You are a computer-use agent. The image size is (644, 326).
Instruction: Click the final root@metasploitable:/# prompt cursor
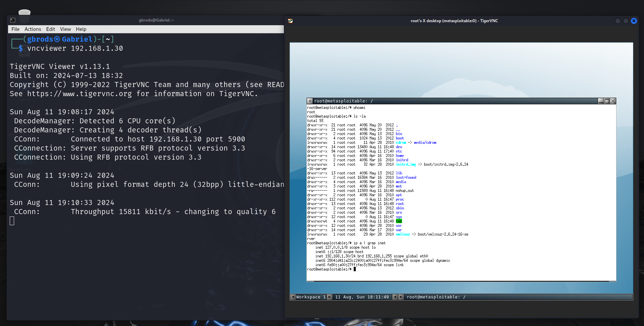click(355, 269)
